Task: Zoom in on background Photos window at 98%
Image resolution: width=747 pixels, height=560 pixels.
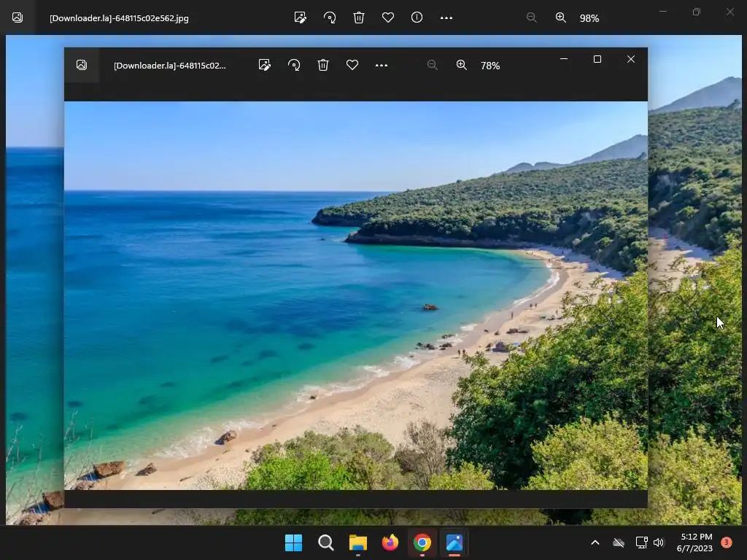Action: tap(561, 17)
